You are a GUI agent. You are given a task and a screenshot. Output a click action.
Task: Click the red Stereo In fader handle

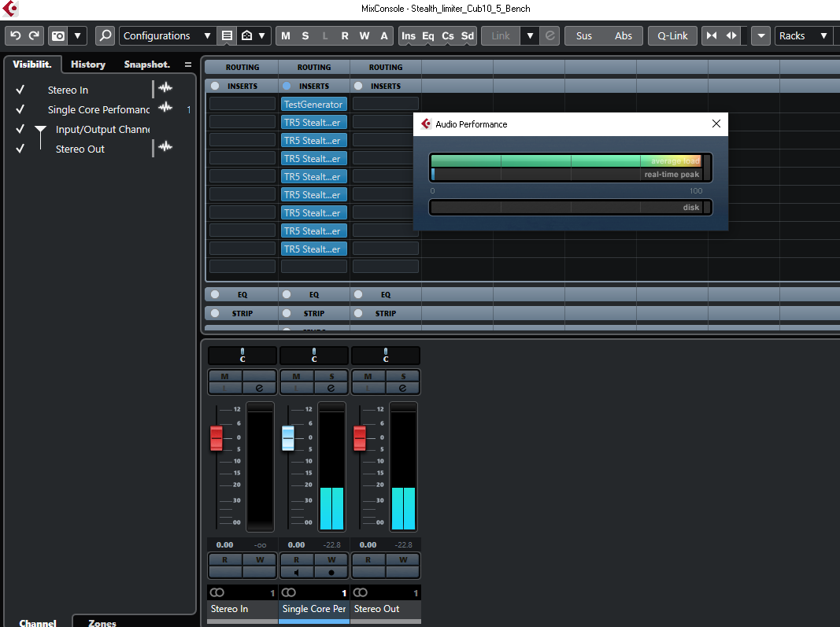point(216,438)
